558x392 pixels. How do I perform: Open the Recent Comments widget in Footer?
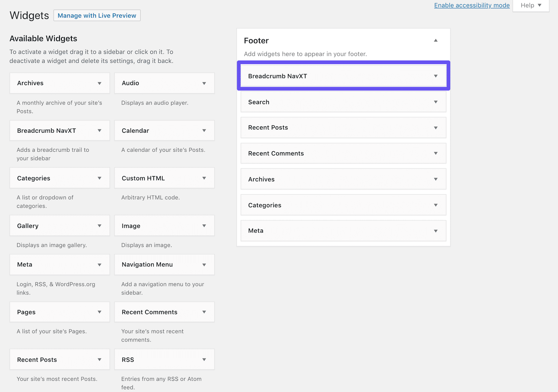(x=436, y=153)
